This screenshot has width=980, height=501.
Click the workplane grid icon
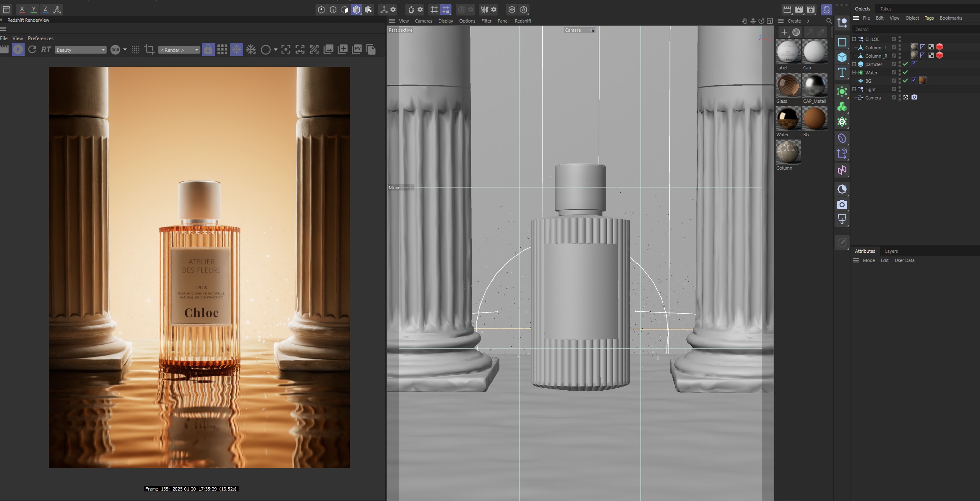click(434, 9)
